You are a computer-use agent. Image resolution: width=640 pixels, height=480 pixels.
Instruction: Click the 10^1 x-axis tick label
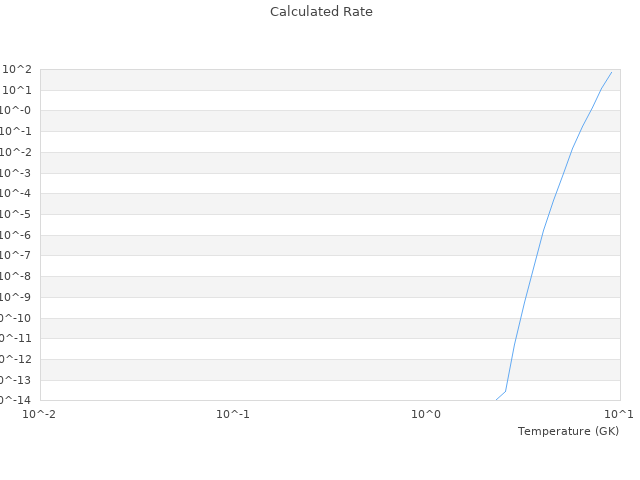coord(619,413)
